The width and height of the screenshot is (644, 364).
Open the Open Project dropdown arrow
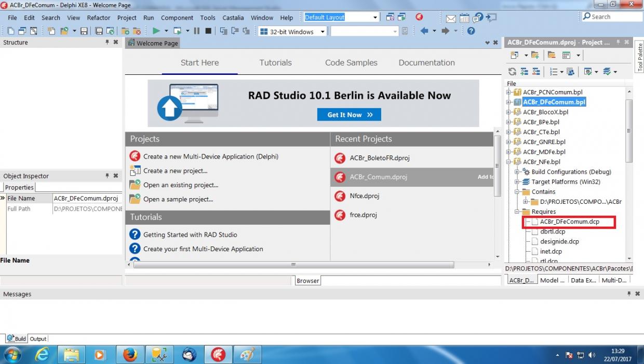(74, 31)
